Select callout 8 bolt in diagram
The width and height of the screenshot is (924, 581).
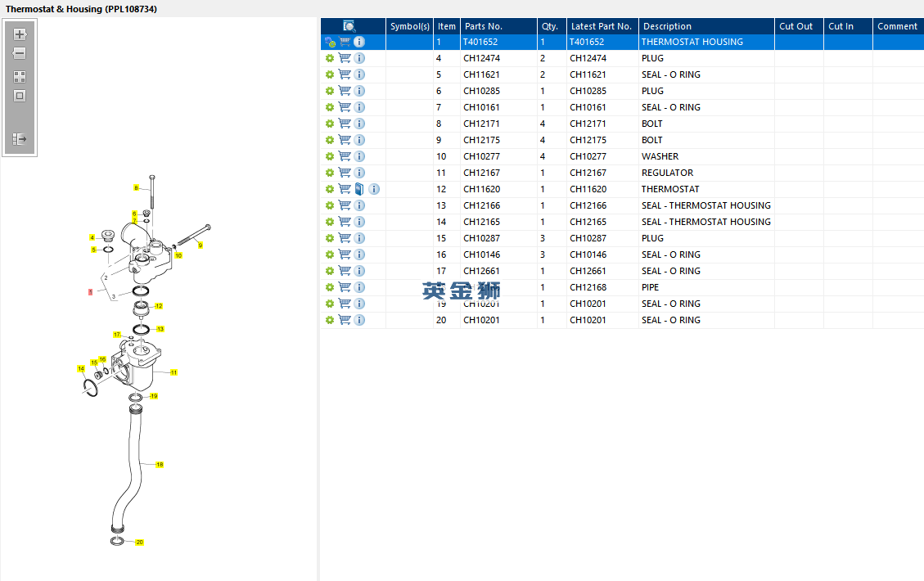136,188
